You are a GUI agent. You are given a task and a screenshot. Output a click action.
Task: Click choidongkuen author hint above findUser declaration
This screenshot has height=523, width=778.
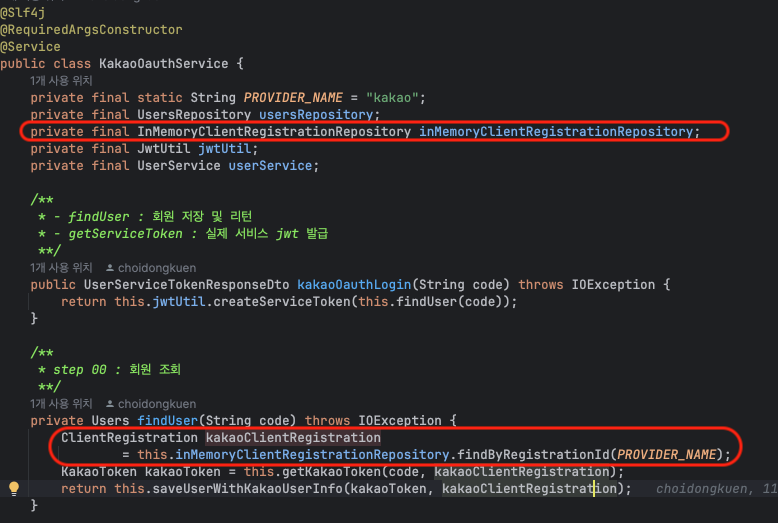point(157,404)
